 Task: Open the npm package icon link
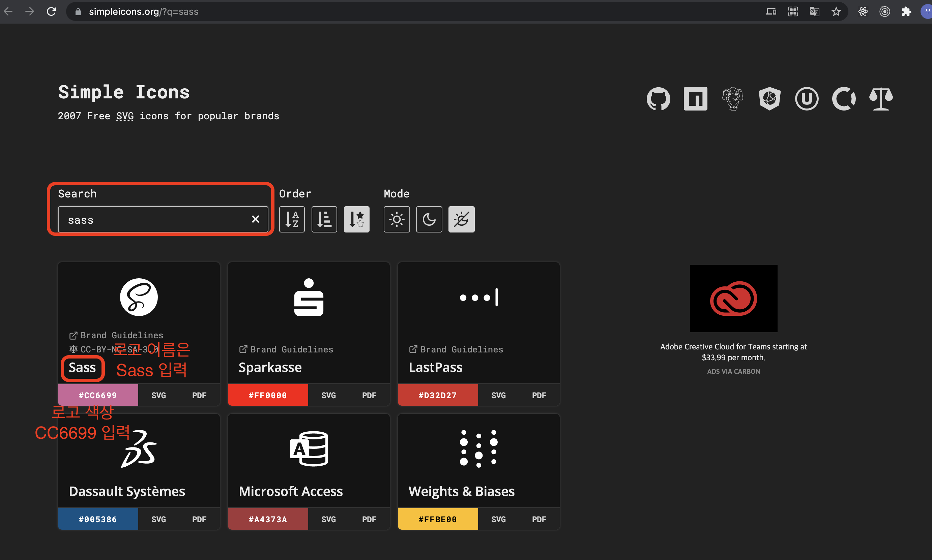click(x=695, y=99)
